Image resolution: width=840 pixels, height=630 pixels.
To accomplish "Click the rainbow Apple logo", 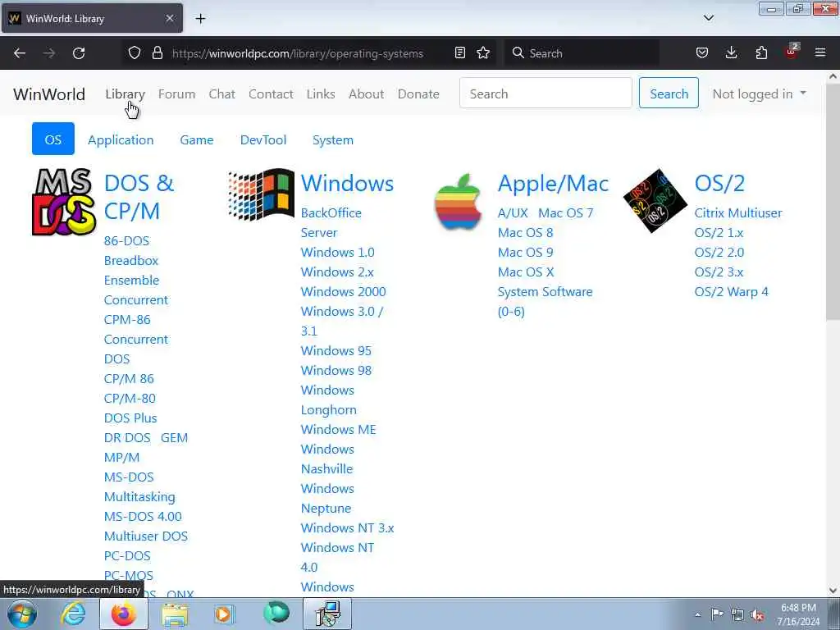I will pos(458,202).
